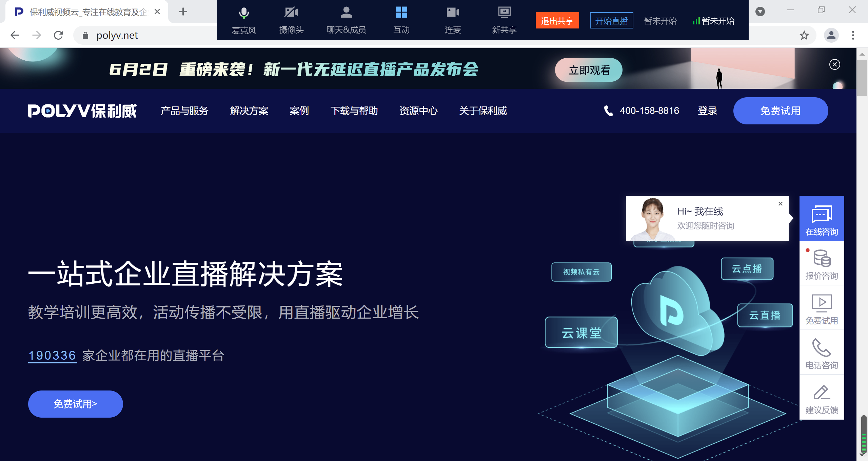Click the 视频私有云 label
The image size is (868, 461).
(x=581, y=272)
